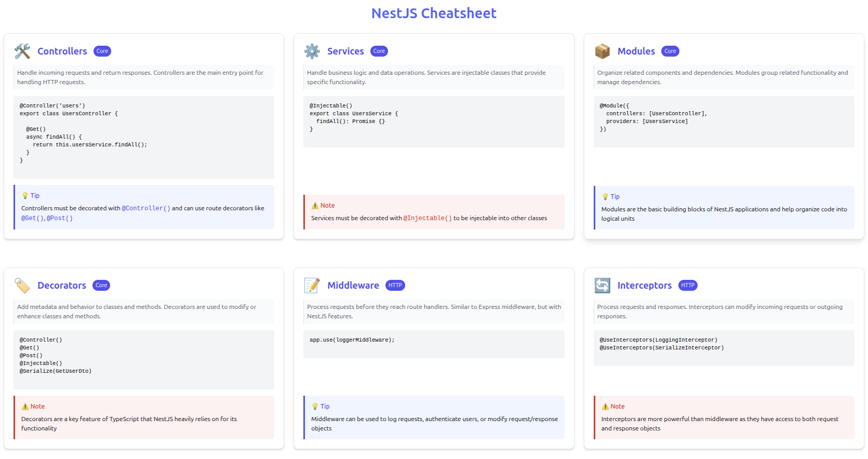Image resolution: width=868 pixels, height=459 pixels.
Task: Click '@UseInterceptors(LoggingInterceptor)' code line
Action: 659,340
